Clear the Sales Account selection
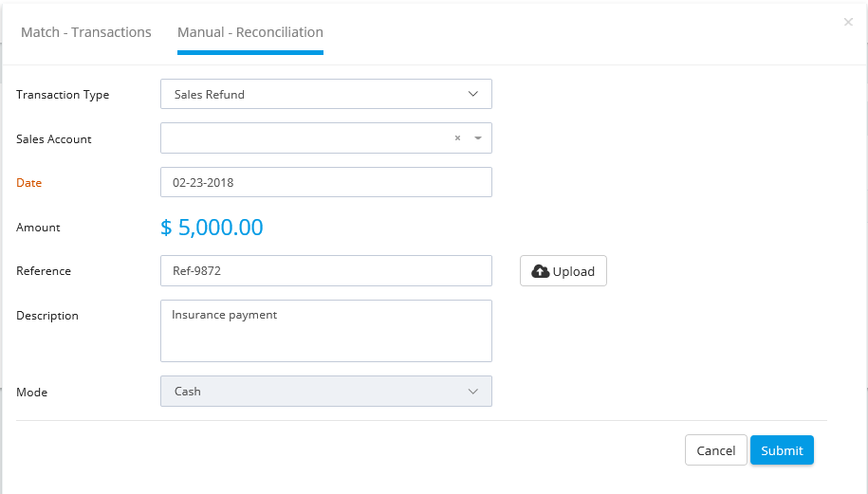The image size is (868, 494). click(x=458, y=137)
